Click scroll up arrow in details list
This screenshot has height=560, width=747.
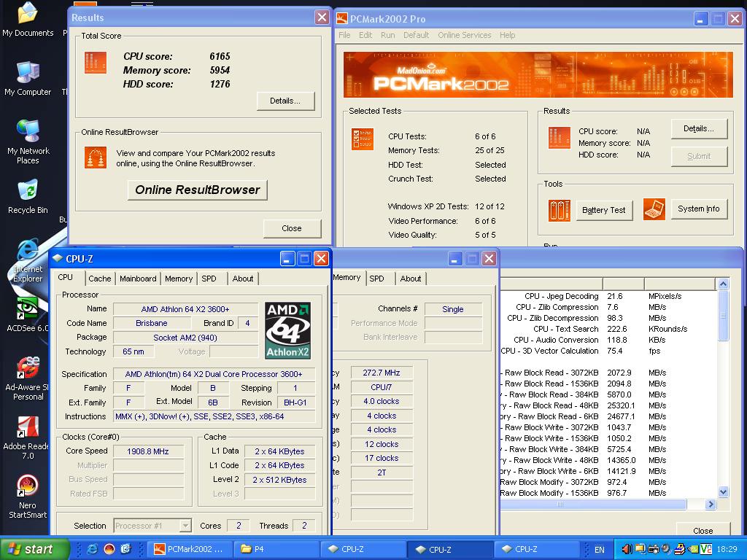pos(723,284)
